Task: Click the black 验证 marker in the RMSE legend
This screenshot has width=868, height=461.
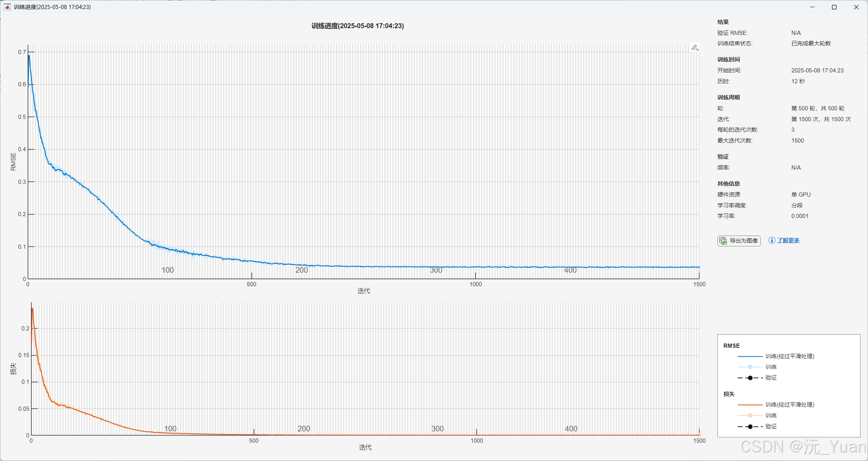Action: 750,378
